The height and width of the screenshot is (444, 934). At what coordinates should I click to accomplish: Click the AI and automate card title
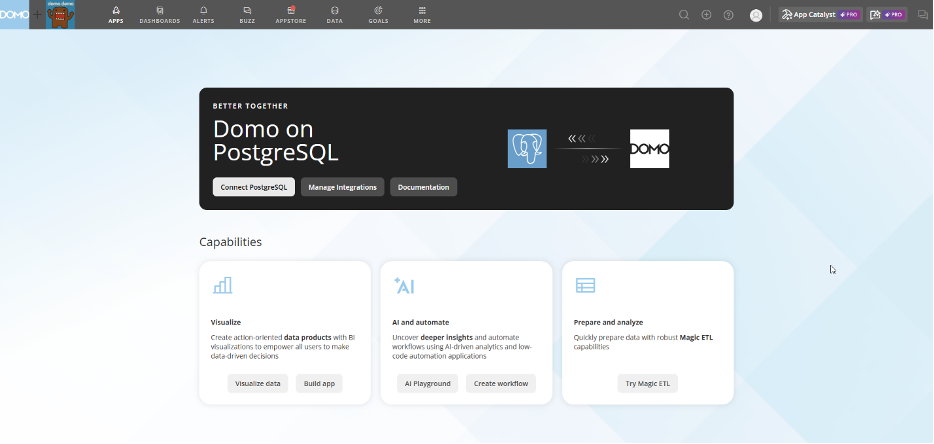click(x=421, y=322)
